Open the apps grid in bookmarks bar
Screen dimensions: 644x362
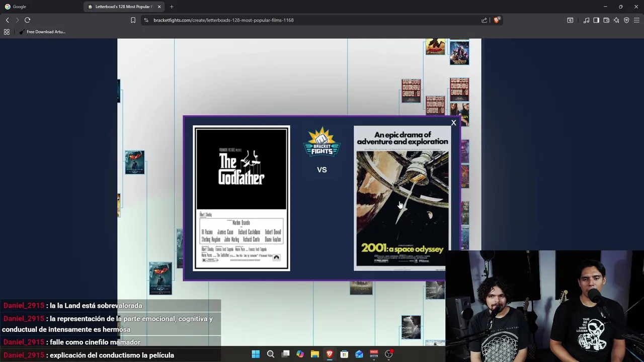point(7,32)
